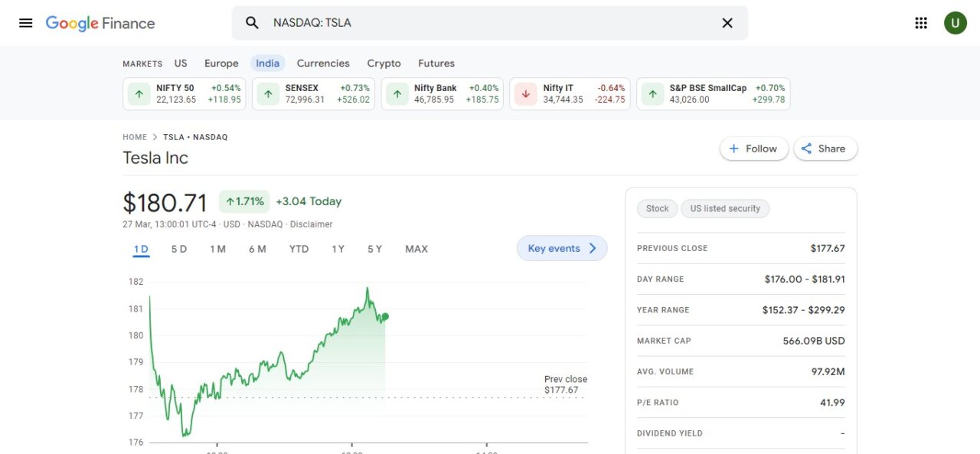The height and width of the screenshot is (454, 980).
Task: Click the $180.71 stock price
Action: (165, 203)
